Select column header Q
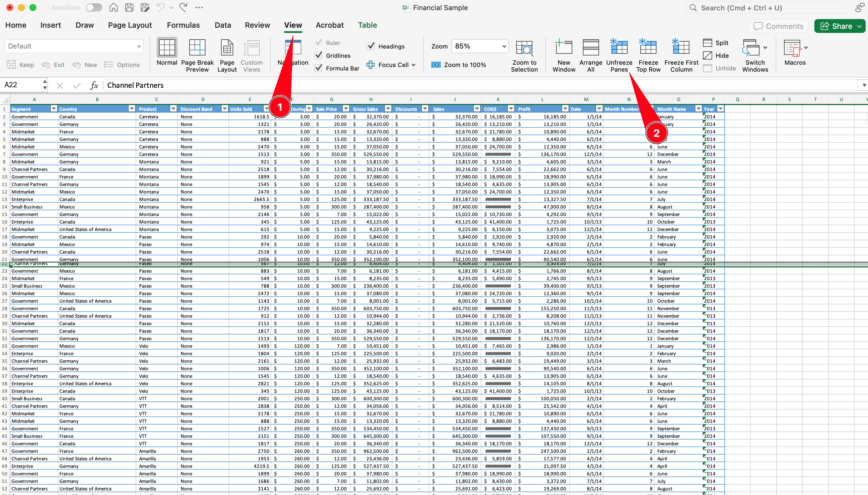The image size is (868, 495). point(737,99)
